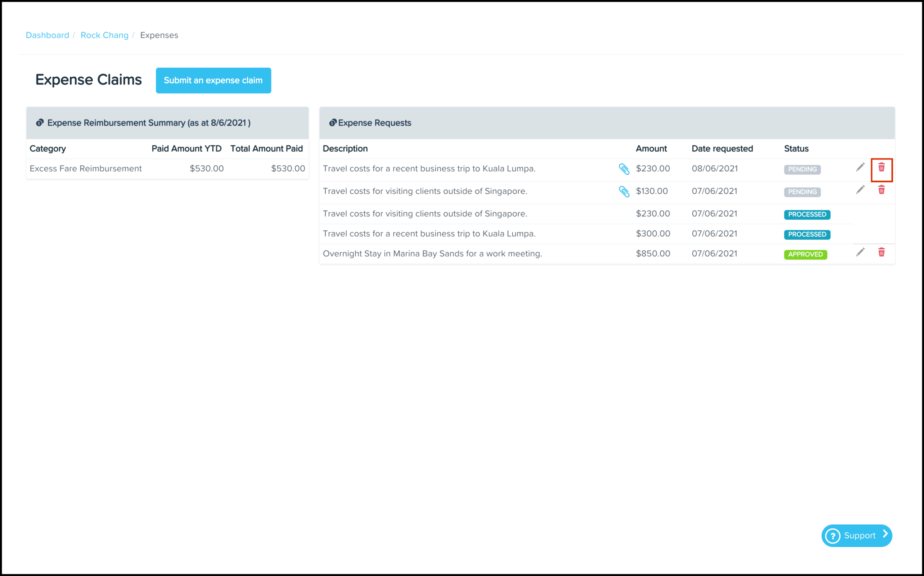
Task: Edit the $130.00 Singapore clients claim
Action: (x=860, y=190)
